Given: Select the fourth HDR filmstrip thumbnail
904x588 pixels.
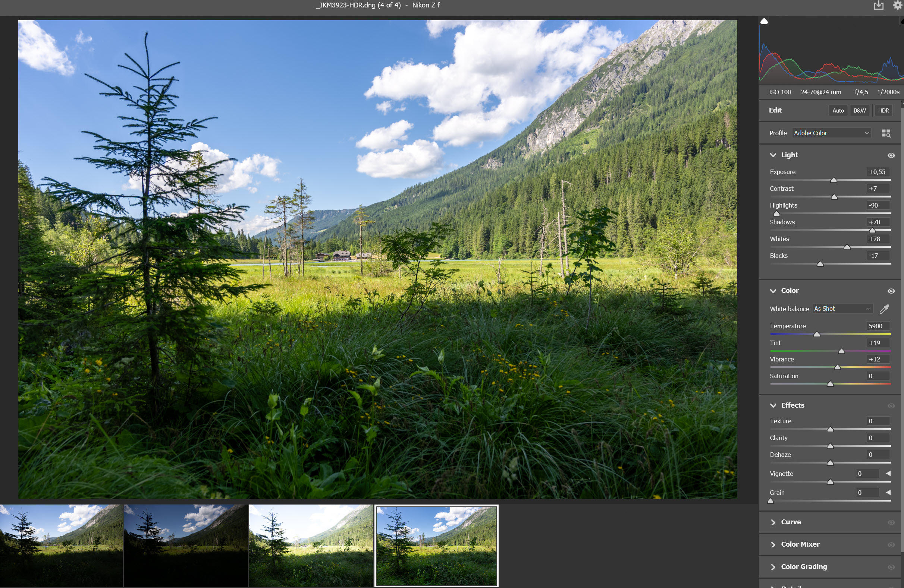Looking at the screenshot, I should [436, 546].
